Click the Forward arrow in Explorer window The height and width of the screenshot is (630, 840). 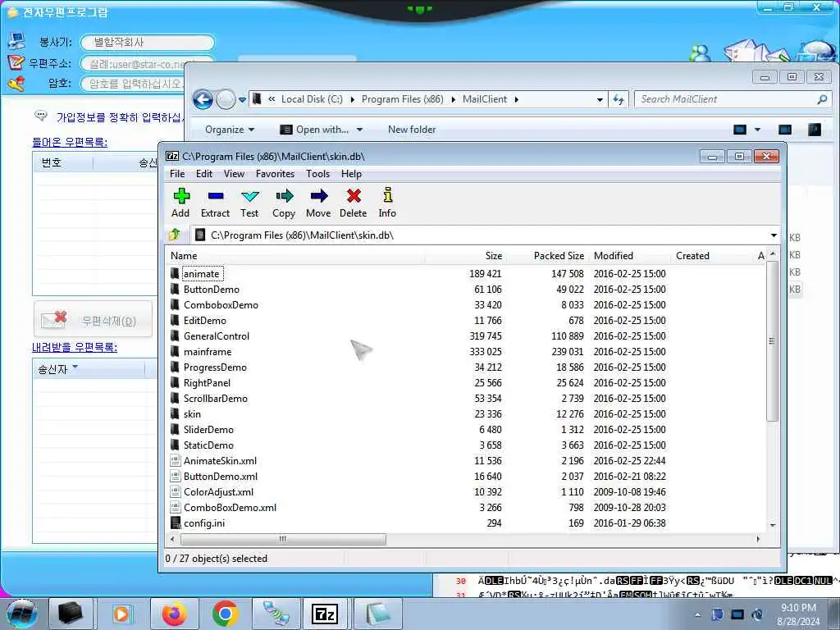coord(226,99)
